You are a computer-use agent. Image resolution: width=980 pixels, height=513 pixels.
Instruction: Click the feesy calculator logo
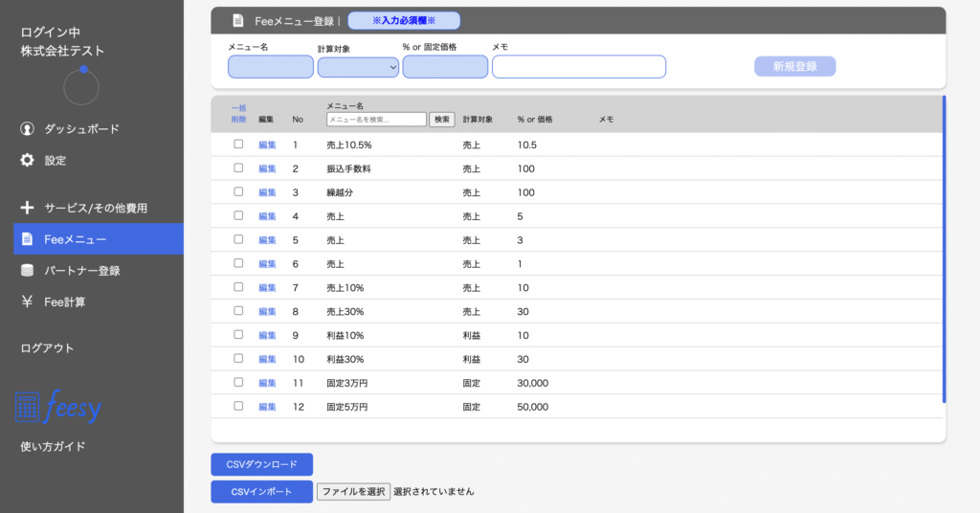(58, 406)
